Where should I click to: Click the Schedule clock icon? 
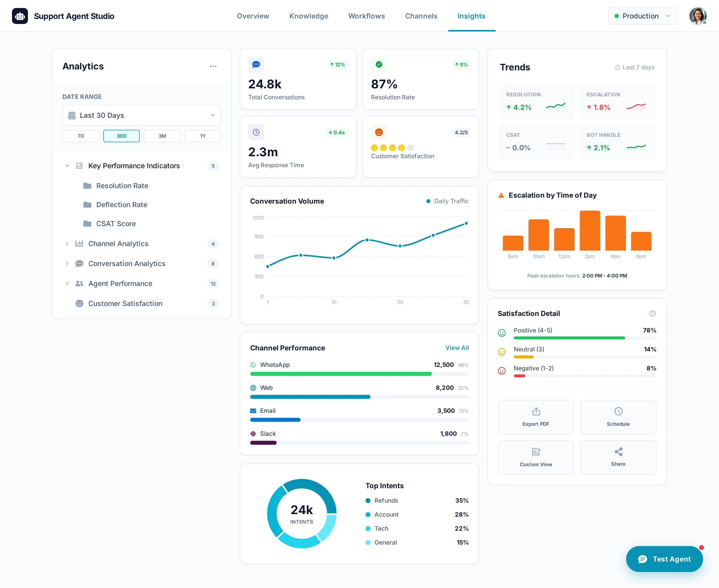pyautogui.click(x=618, y=412)
